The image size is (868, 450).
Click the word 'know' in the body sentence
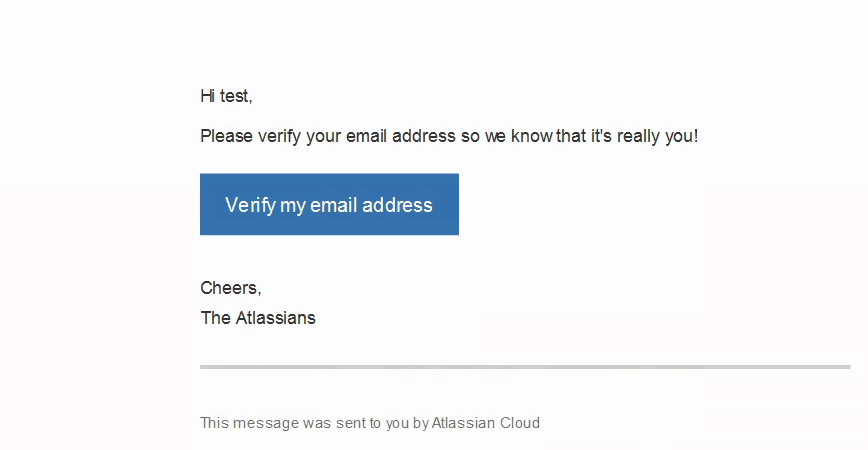[531, 136]
